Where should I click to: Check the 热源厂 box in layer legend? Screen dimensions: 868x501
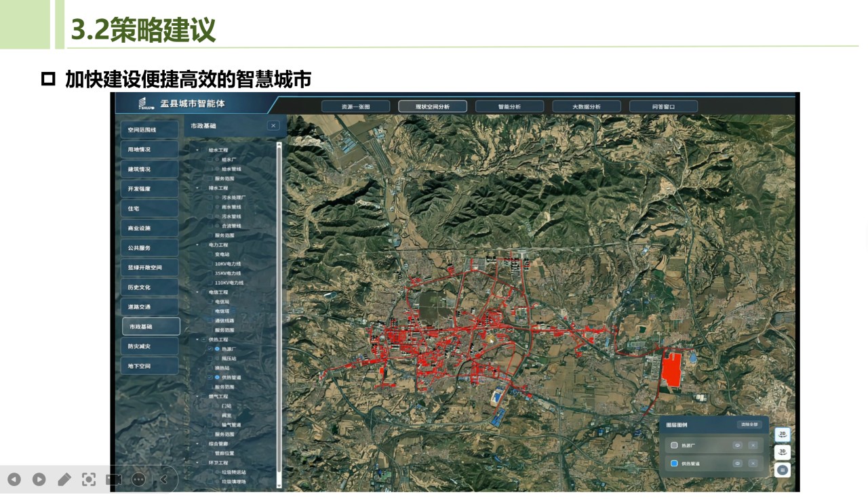point(674,445)
